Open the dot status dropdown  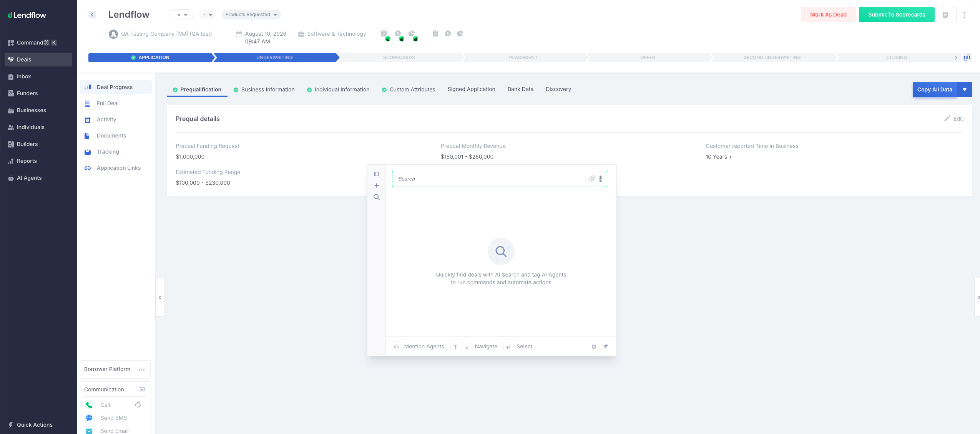coord(182,15)
